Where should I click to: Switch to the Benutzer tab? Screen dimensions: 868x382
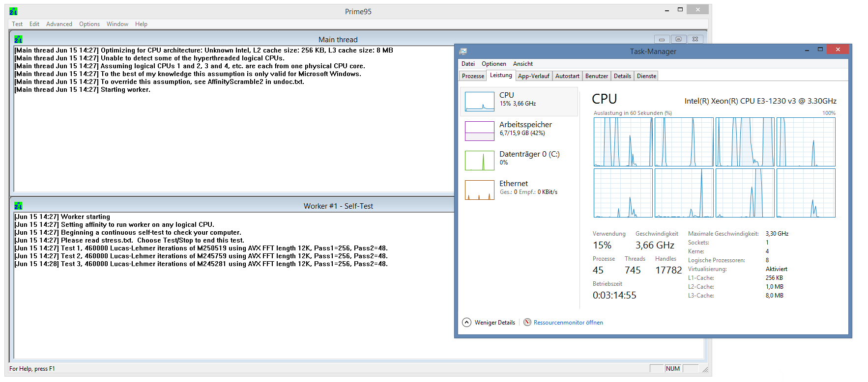coord(597,76)
